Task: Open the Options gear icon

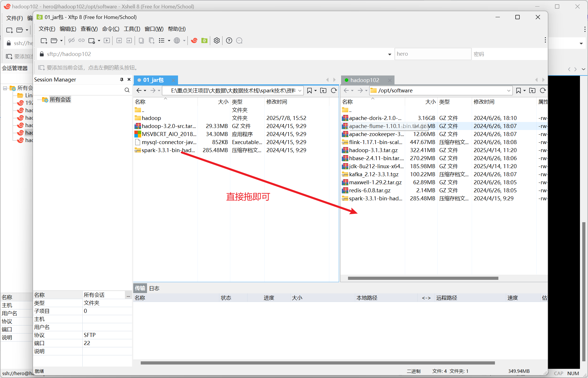Action: (x=217, y=40)
